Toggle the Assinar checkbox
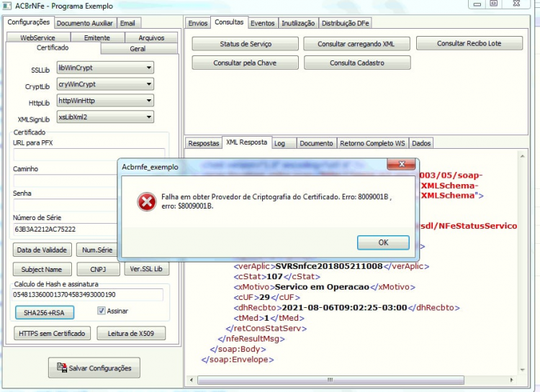The width and height of the screenshot is (540, 392). click(101, 311)
